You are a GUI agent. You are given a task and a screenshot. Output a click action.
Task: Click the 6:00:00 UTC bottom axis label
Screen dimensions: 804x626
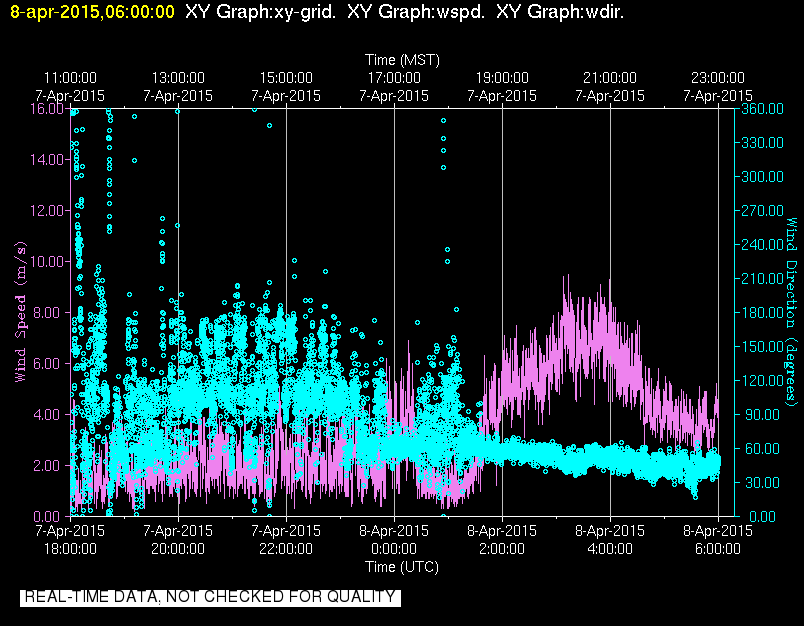click(x=718, y=549)
